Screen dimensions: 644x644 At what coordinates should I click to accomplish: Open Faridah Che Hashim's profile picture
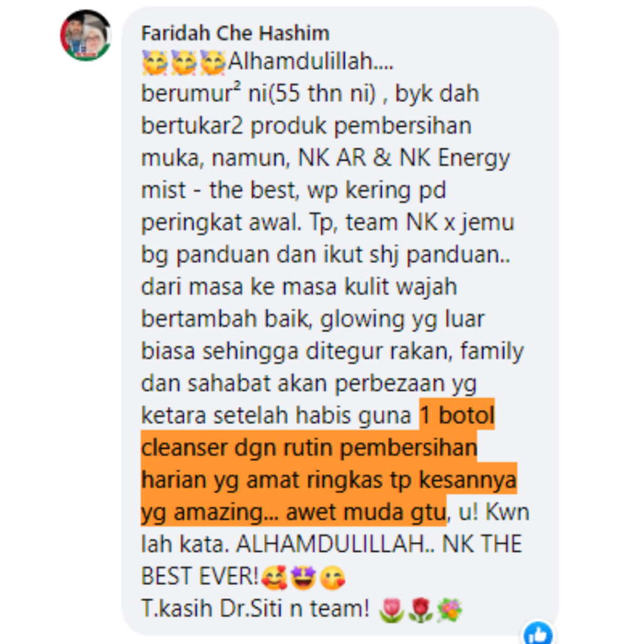pyautogui.click(x=86, y=36)
